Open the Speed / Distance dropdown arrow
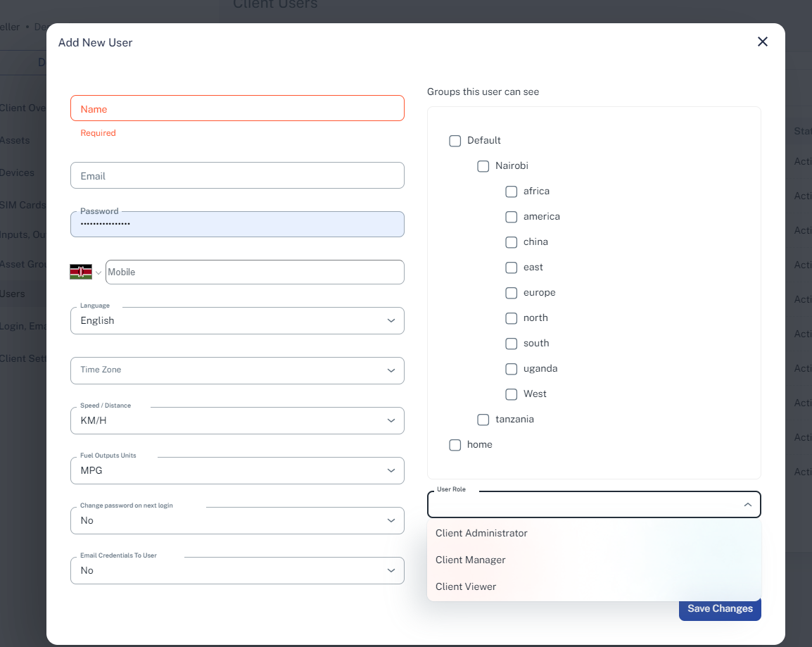 coord(391,420)
